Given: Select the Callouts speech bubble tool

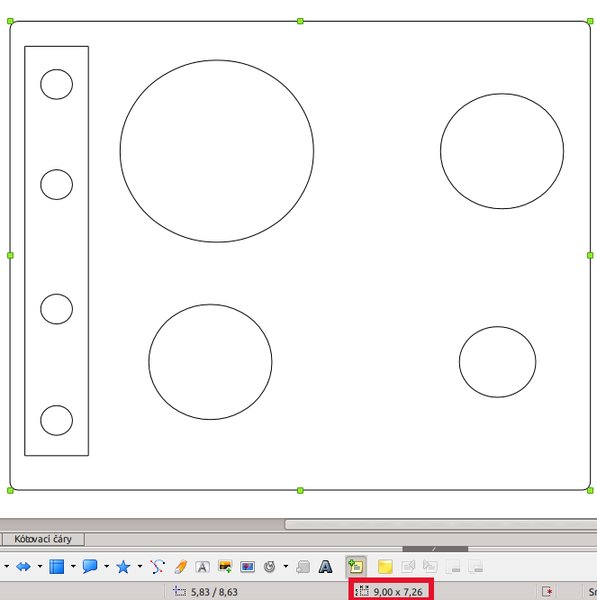Looking at the screenshot, I should [90, 566].
